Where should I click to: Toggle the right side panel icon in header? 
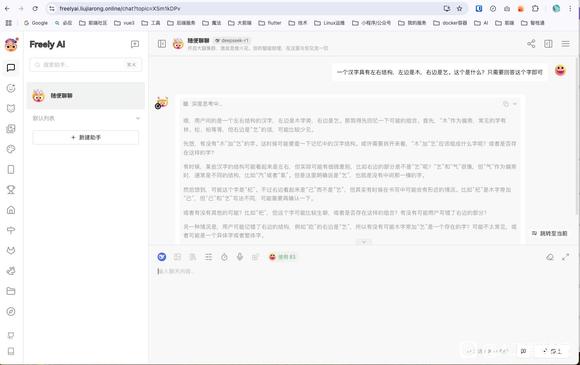pos(548,44)
